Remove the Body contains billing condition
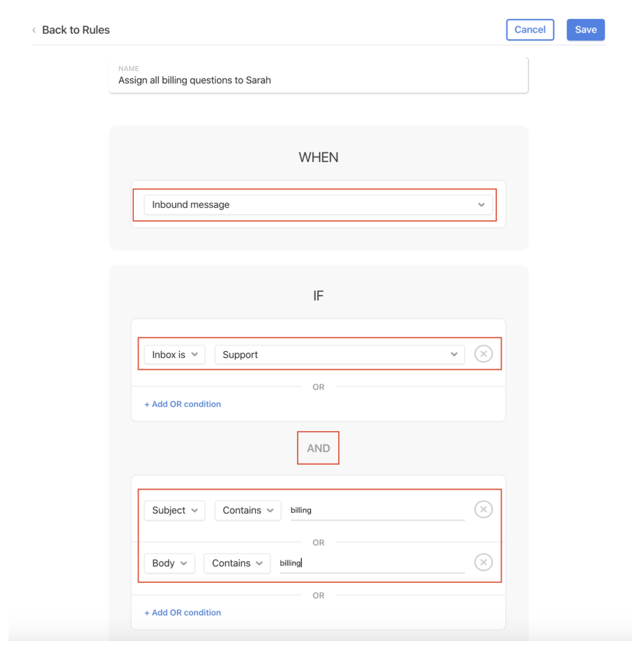 pyautogui.click(x=483, y=562)
